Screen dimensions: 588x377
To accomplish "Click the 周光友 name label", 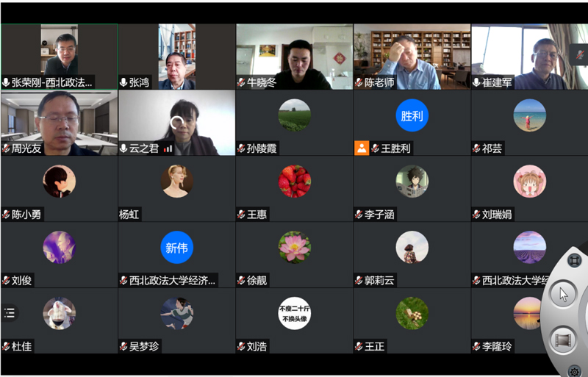I will point(26,148).
